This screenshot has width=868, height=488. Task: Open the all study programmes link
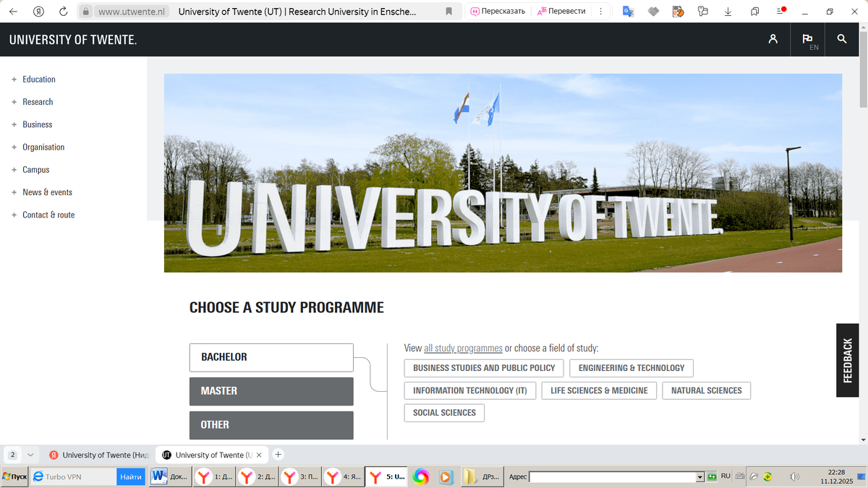click(x=463, y=348)
